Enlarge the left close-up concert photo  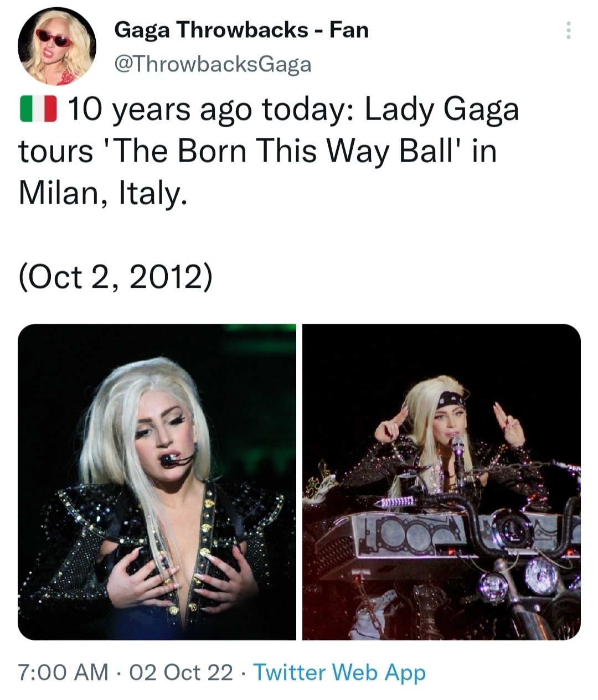[157, 482]
